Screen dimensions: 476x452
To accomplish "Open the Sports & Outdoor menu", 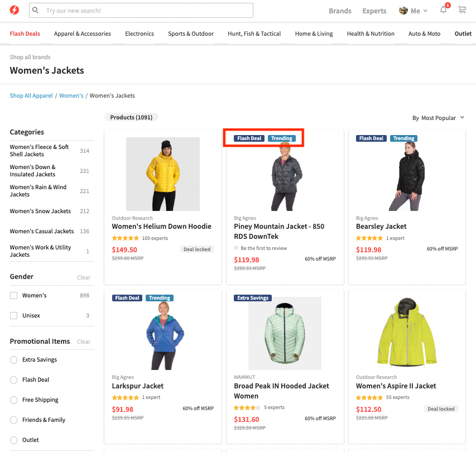I will click(191, 33).
